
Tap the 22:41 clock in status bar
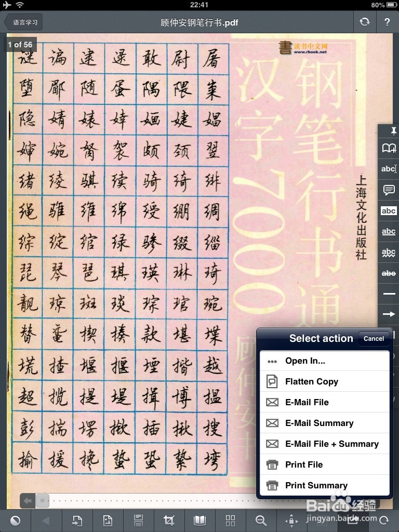click(x=199, y=5)
